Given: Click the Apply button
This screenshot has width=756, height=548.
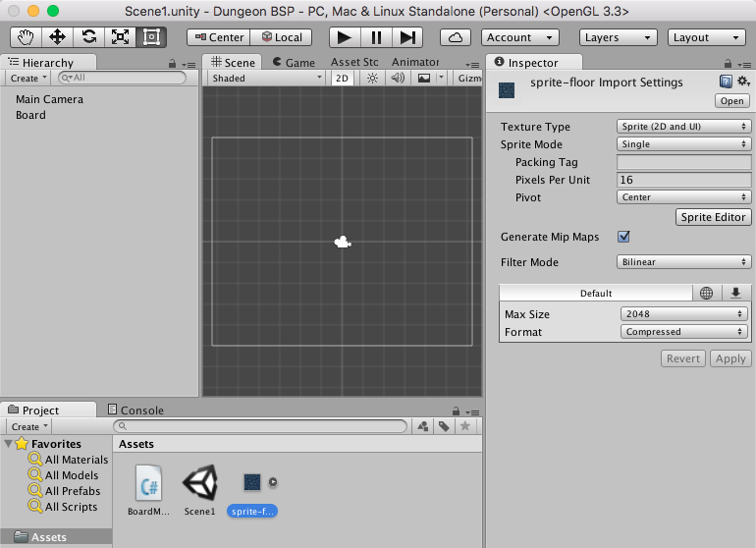Looking at the screenshot, I should [730, 358].
